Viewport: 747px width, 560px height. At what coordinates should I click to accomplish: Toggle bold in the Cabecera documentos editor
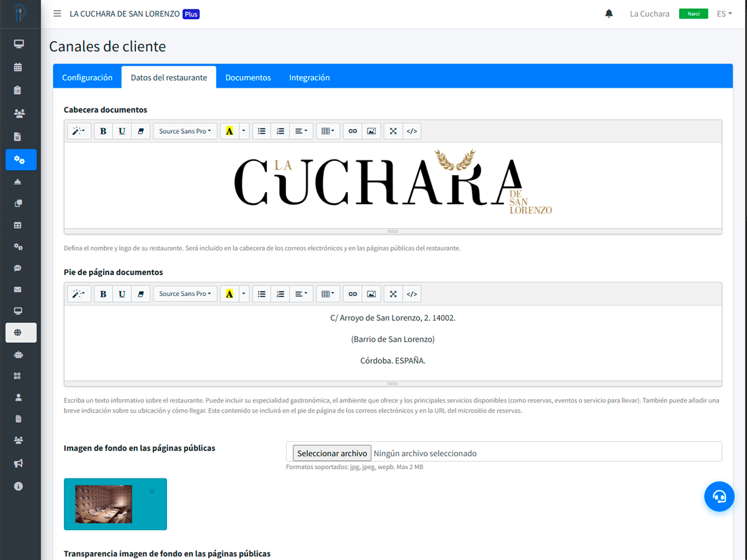tap(103, 131)
